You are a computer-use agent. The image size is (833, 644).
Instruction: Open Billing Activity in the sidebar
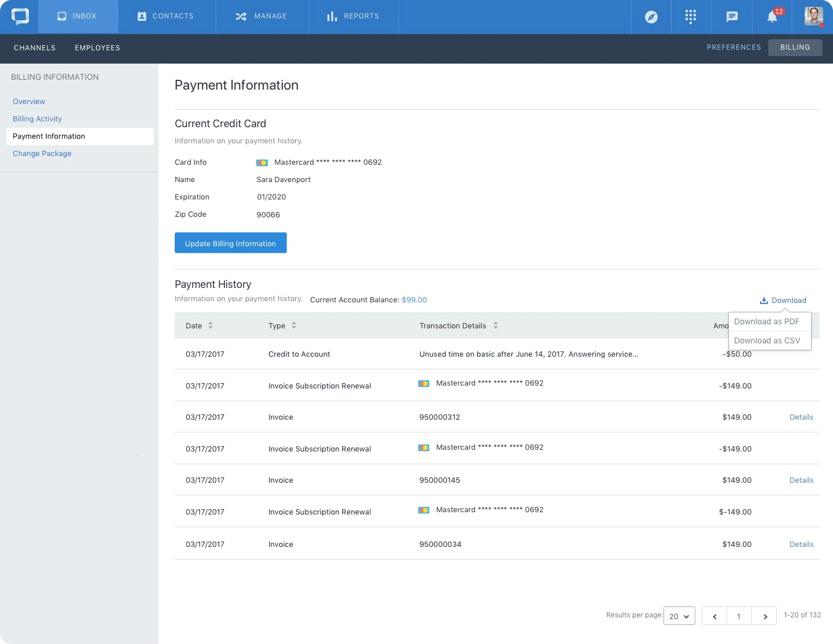tap(37, 119)
